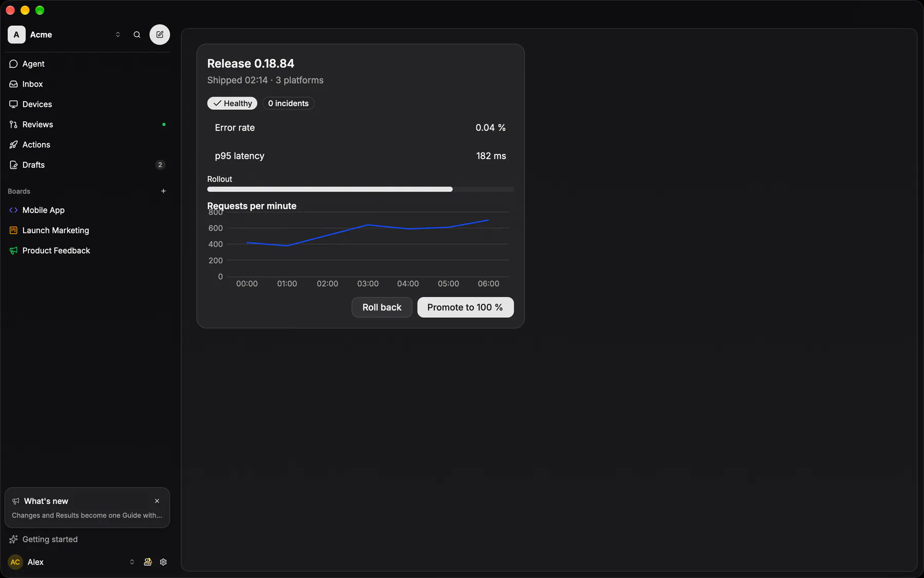Image resolution: width=924 pixels, height=578 pixels.
Task: Click the What's new megaphone icon
Action: click(16, 501)
